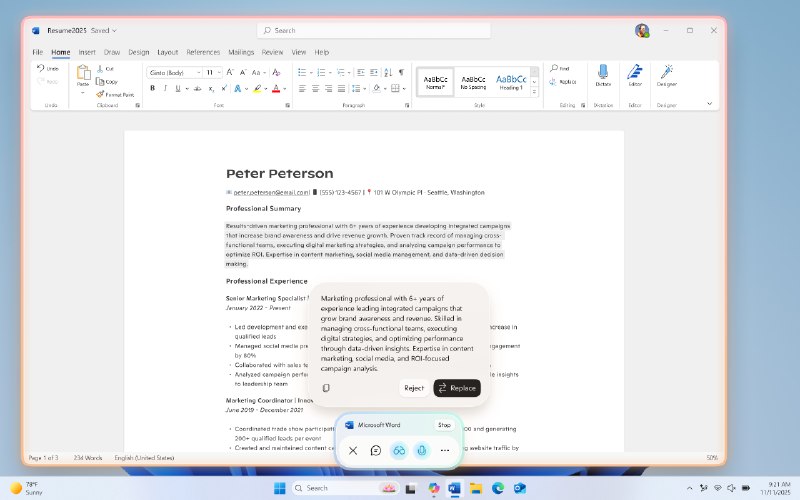The height and width of the screenshot is (500, 800).
Task: Click the Paste clipboard icon
Action: click(83, 72)
